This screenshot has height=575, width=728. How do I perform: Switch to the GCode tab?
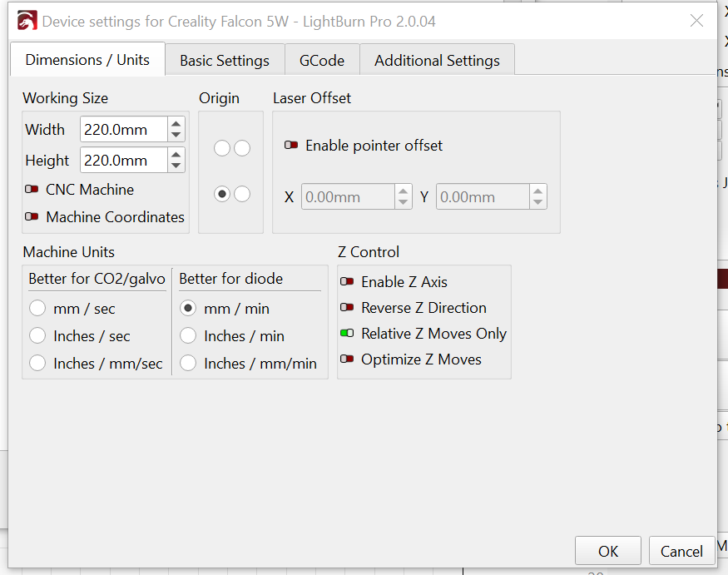(x=322, y=61)
